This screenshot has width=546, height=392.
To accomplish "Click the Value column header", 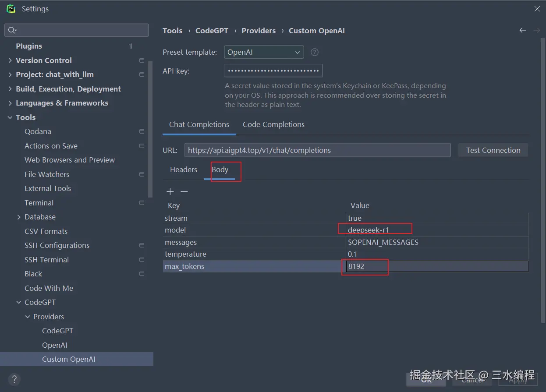I will [360, 205].
